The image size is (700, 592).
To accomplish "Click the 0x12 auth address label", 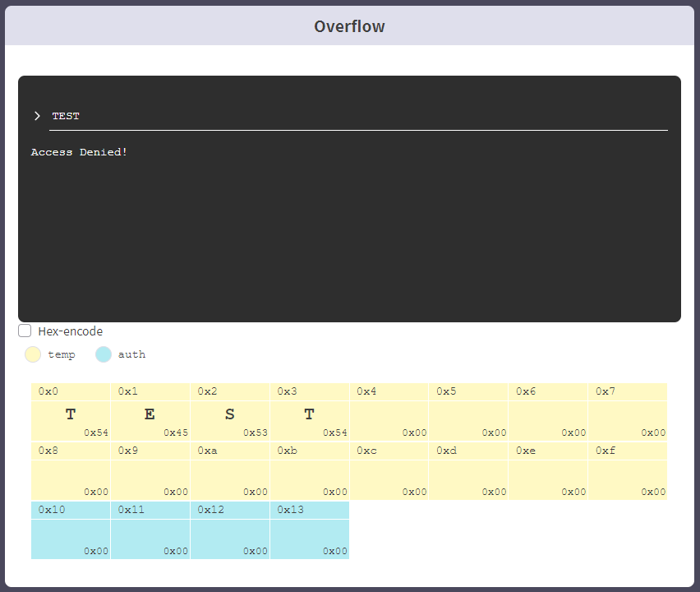I will coord(210,510).
